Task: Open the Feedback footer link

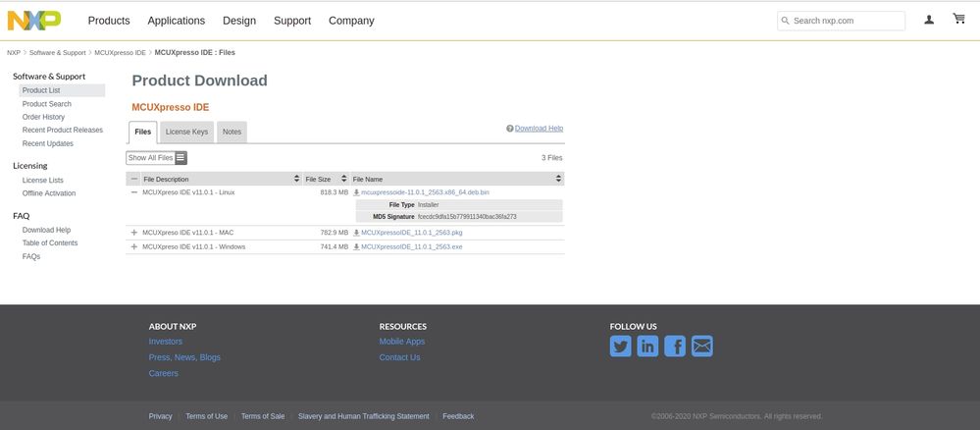Action: tap(458, 416)
